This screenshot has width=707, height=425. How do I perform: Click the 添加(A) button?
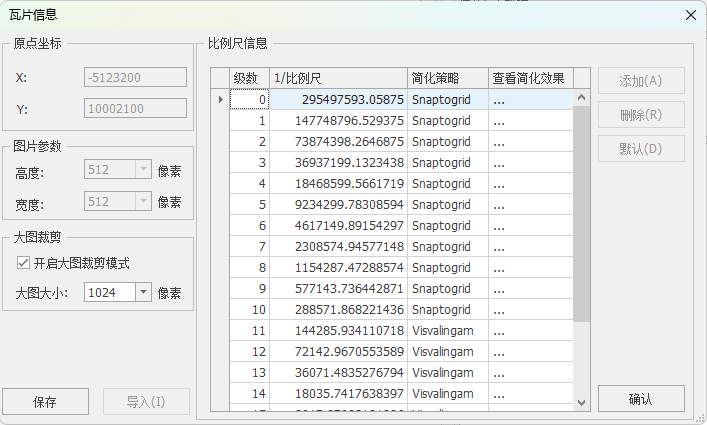pos(641,81)
